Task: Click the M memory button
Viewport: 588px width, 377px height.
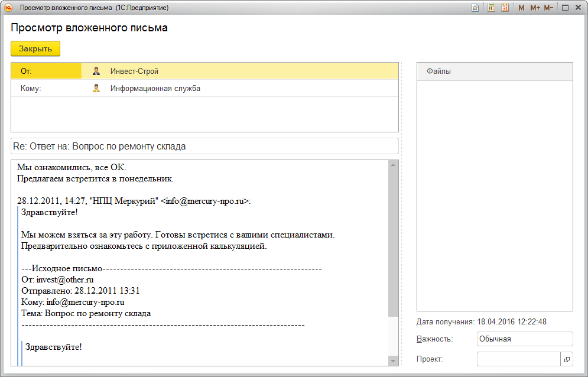Action: (521, 8)
